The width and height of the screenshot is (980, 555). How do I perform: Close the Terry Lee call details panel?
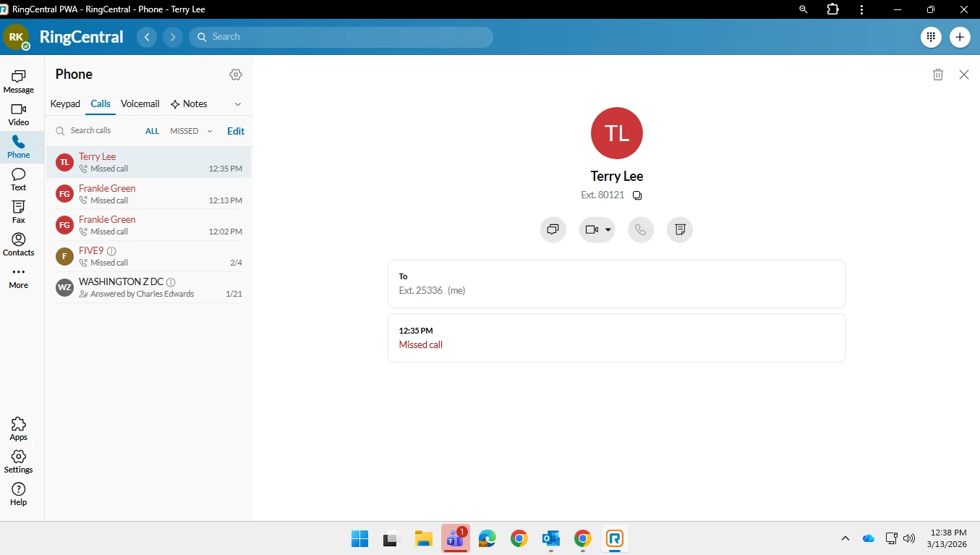pyautogui.click(x=964, y=75)
